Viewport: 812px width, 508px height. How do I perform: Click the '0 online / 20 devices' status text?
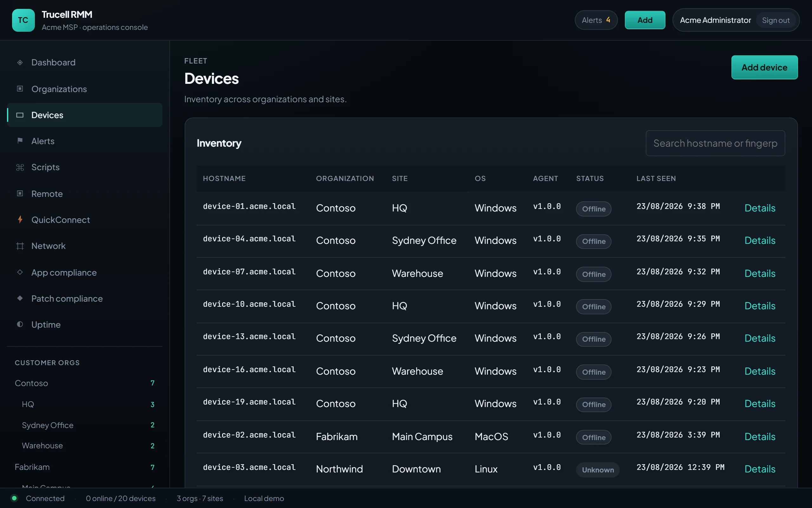pyautogui.click(x=121, y=498)
